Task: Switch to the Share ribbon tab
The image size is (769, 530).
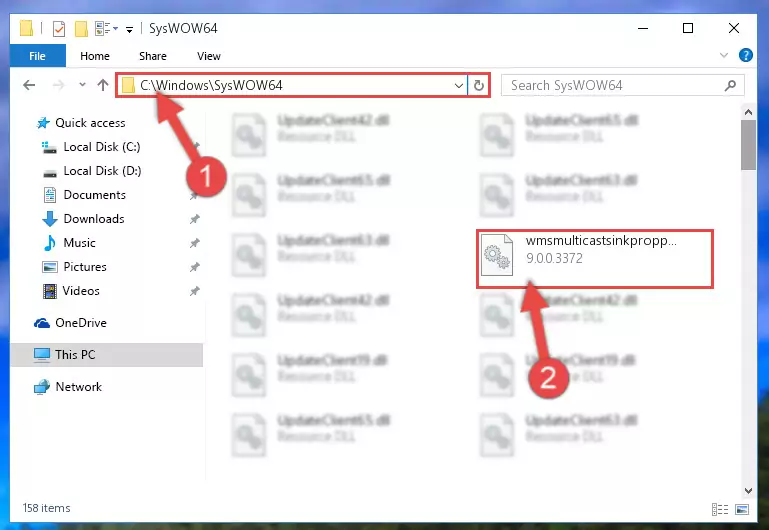Action: (x=153, y=56)
